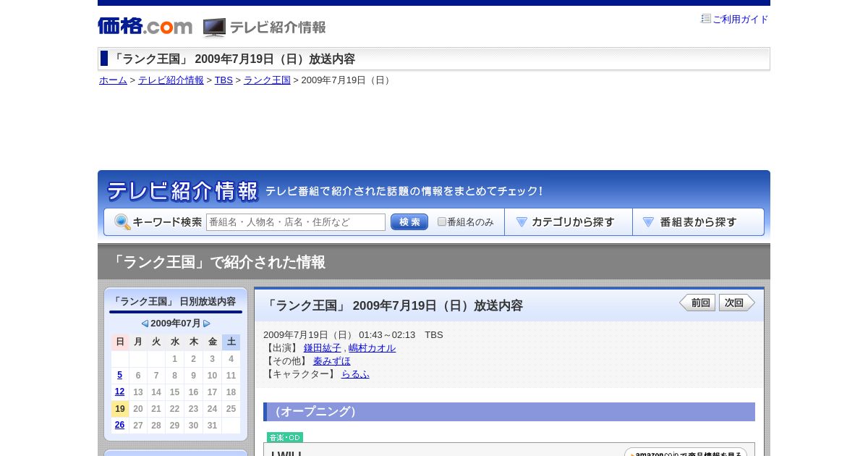Click the amazon.co.jp product info button
The image size is (868, 456).
[686, 452]
